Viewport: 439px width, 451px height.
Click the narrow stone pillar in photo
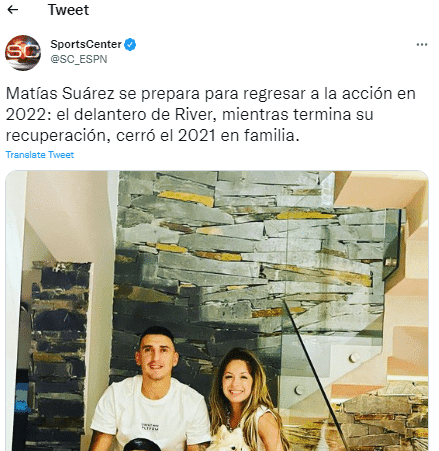tap(58, 353)
